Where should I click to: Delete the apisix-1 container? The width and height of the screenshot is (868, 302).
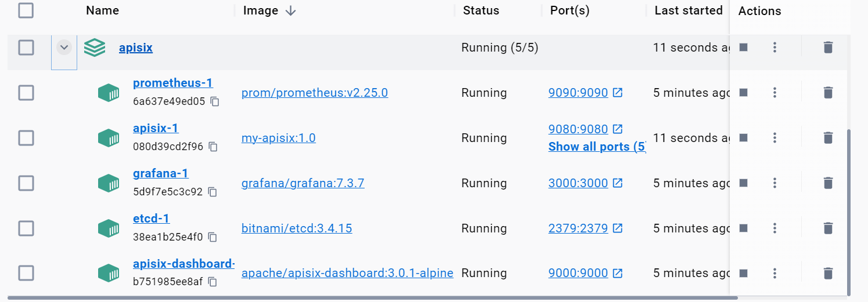point(829,138)
